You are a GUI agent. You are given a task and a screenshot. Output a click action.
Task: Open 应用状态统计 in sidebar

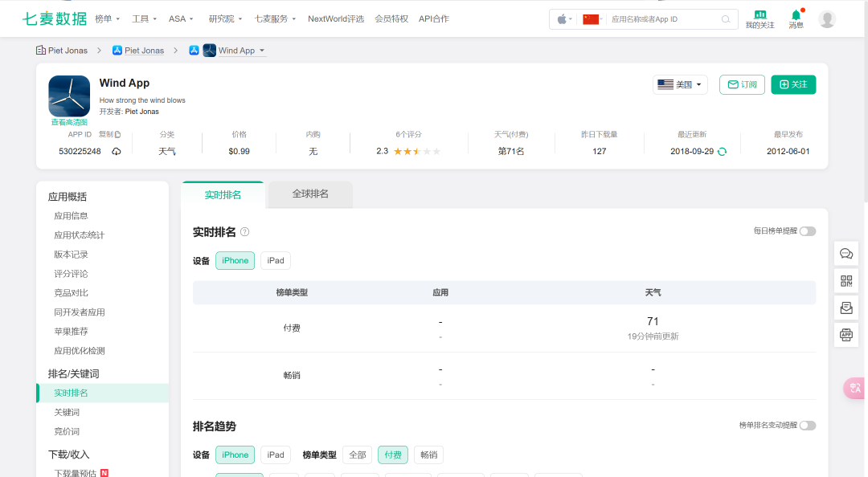point(79,235)
